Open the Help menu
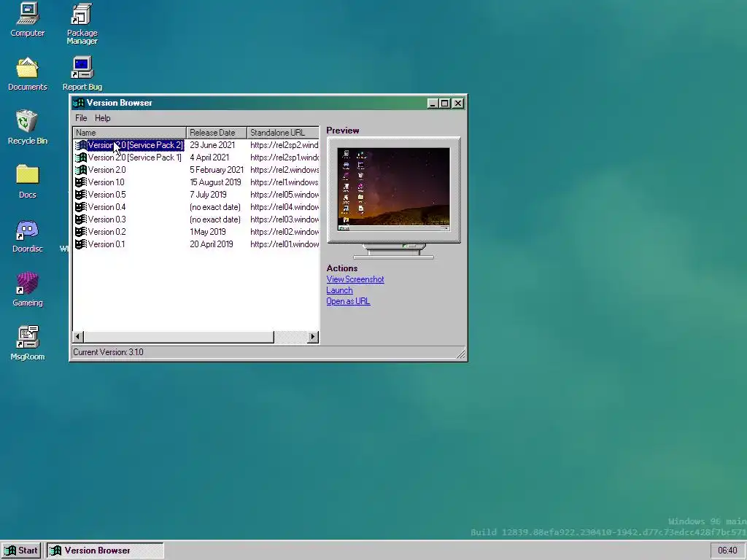747x560 pixels. click(102, 118)
